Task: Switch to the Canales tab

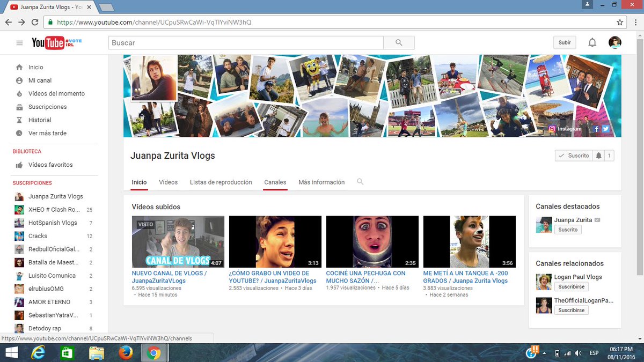Action: [275, 182]
